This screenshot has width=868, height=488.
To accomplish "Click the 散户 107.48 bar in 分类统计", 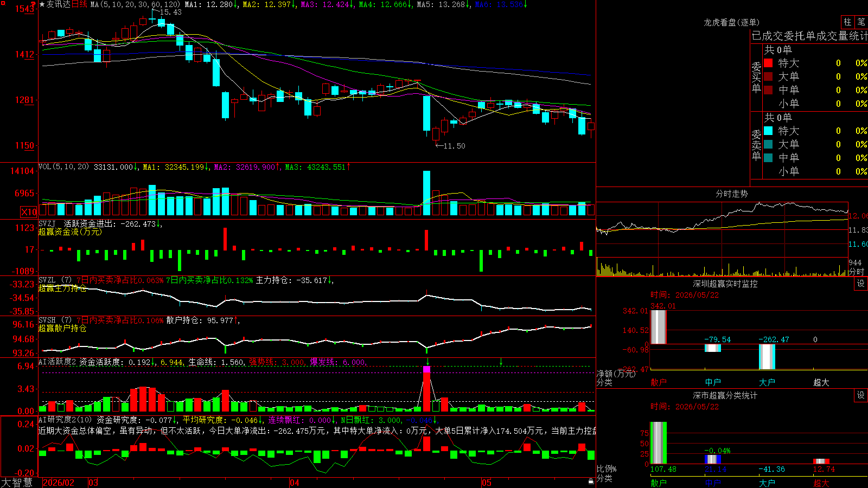I will (658, 442).
